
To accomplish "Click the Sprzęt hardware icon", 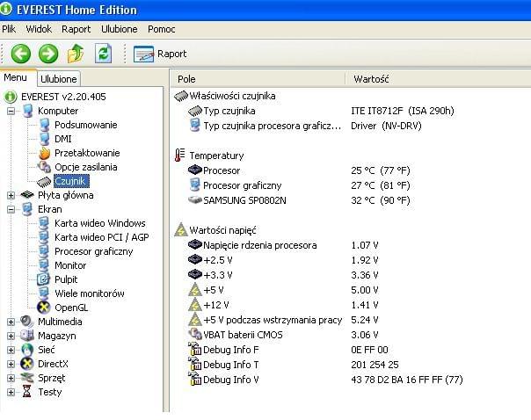I will click(x=27, y=378).
